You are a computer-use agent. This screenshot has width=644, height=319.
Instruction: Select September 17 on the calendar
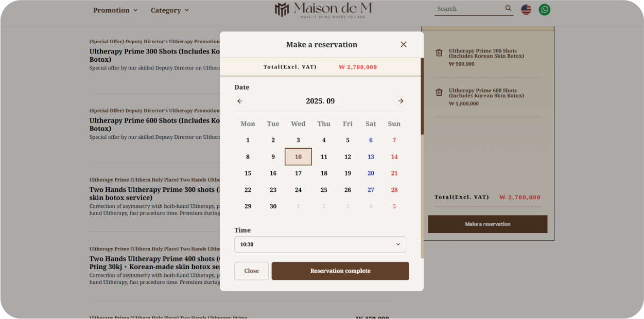point(298,173)
